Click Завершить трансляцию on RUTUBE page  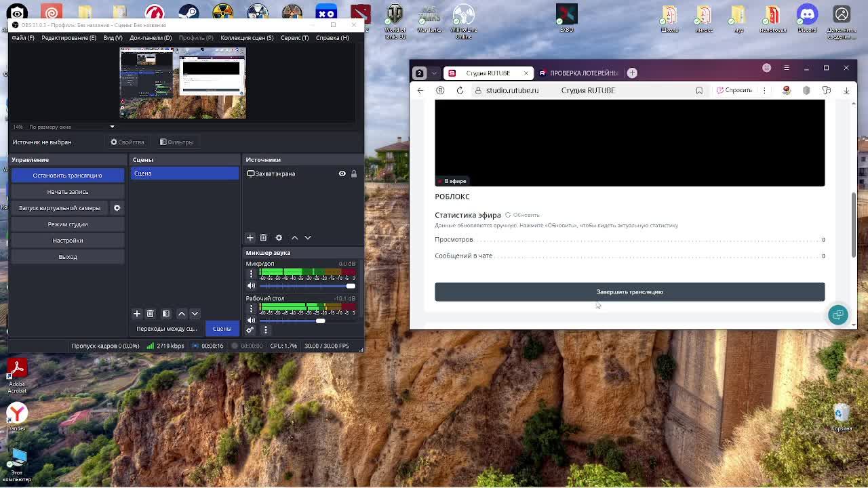pos(629,291)
